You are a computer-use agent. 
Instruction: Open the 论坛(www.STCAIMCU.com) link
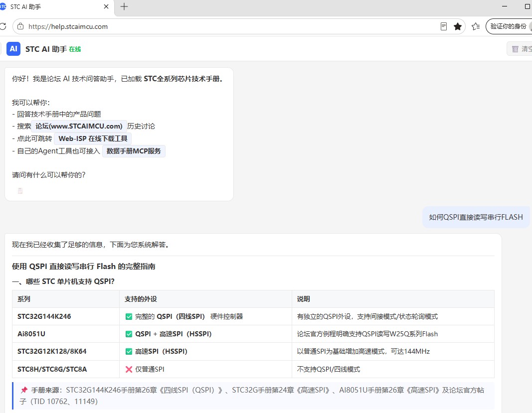[79, 126]
